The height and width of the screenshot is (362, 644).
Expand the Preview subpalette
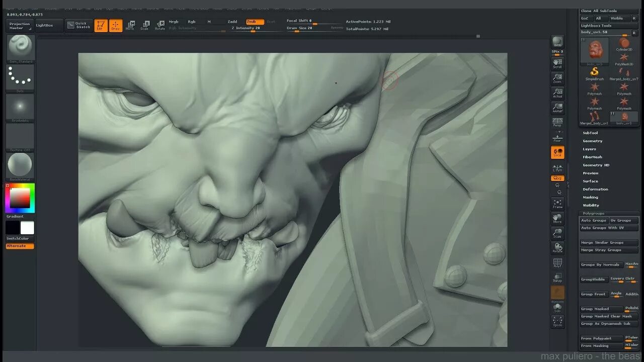point(591,173)
